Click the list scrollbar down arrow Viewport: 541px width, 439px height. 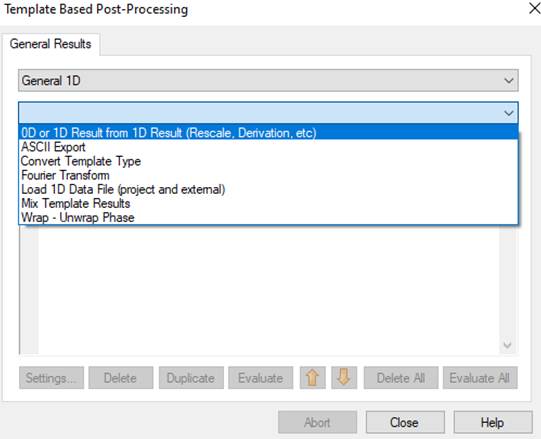point(508,344)
